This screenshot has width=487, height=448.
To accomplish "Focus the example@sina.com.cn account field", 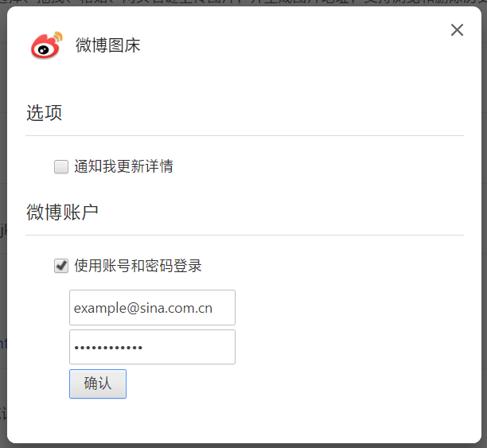I will coord(152,308).
